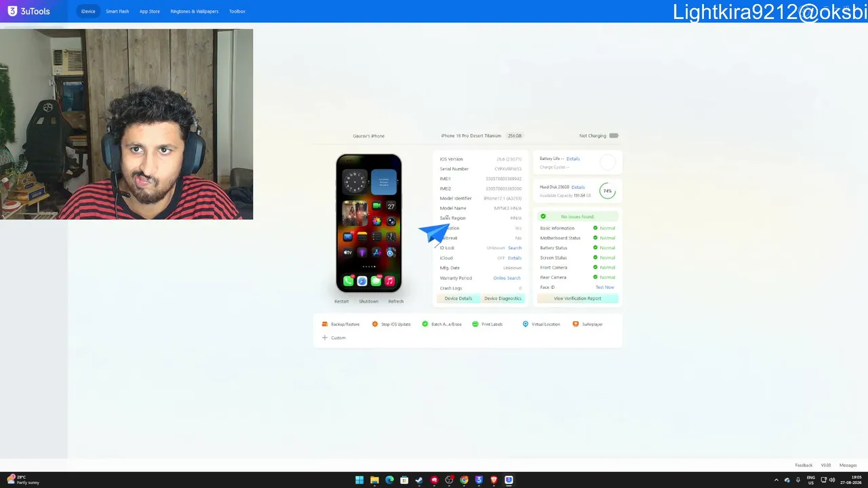Click the Virtual Location pin icon
This screenshot has height=488, width=868.
[x=526, y=324]
